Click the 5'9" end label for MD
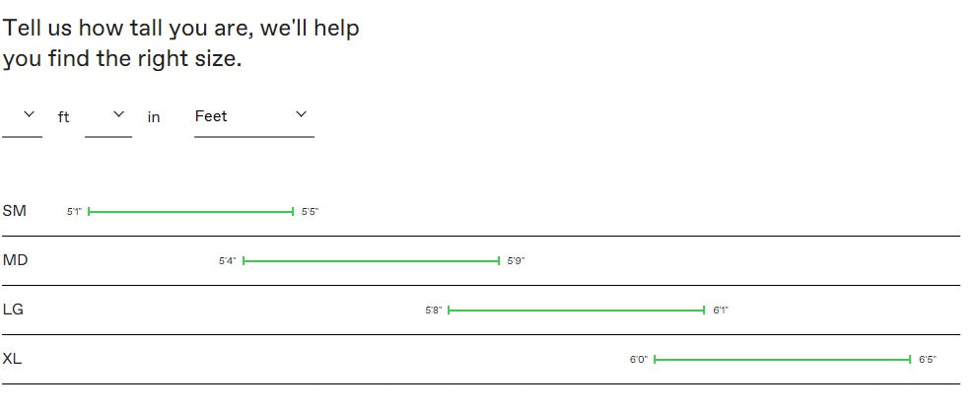Screen dimensions: 980x416 [x=516, y=261]
